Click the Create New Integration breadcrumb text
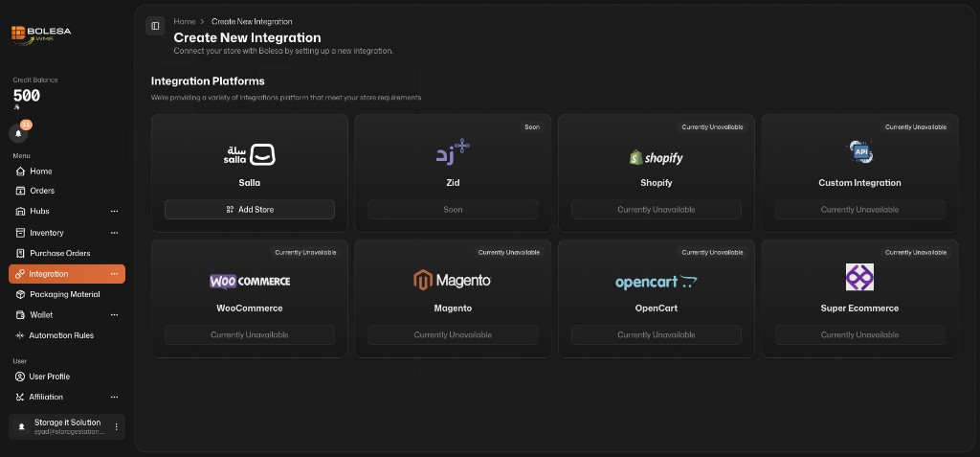 click(x=252, y=22)
